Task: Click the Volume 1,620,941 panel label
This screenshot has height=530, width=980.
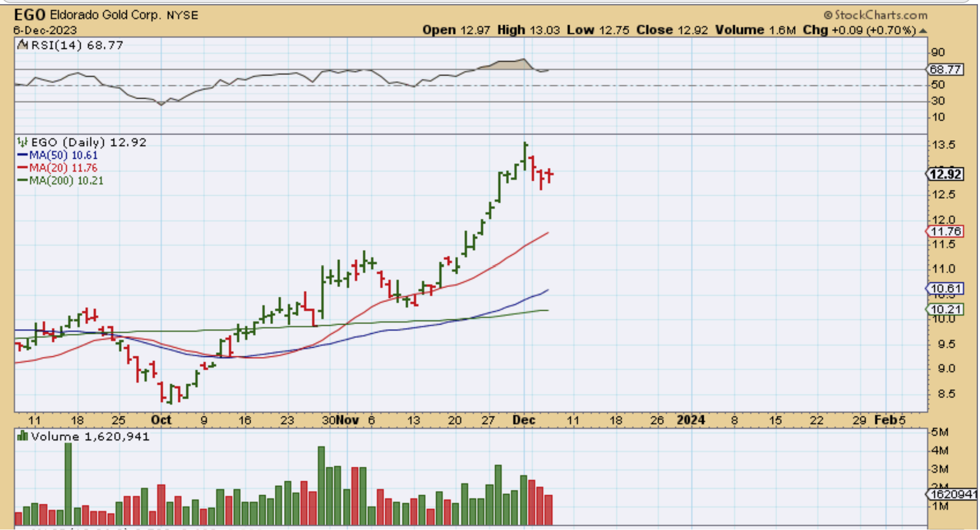Action: pyautogui.click(x=90, y=437)
